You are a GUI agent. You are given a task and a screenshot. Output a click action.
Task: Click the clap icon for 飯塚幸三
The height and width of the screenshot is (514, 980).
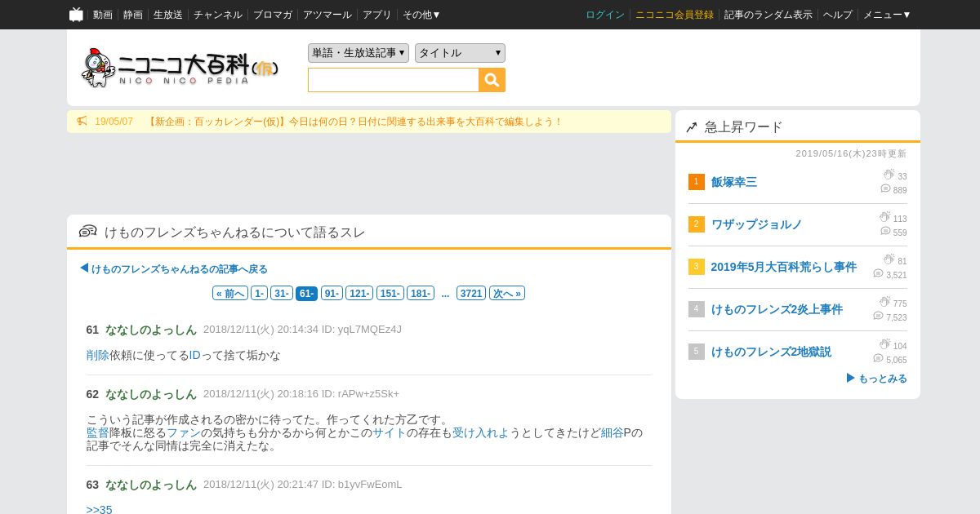coord(889,175)
